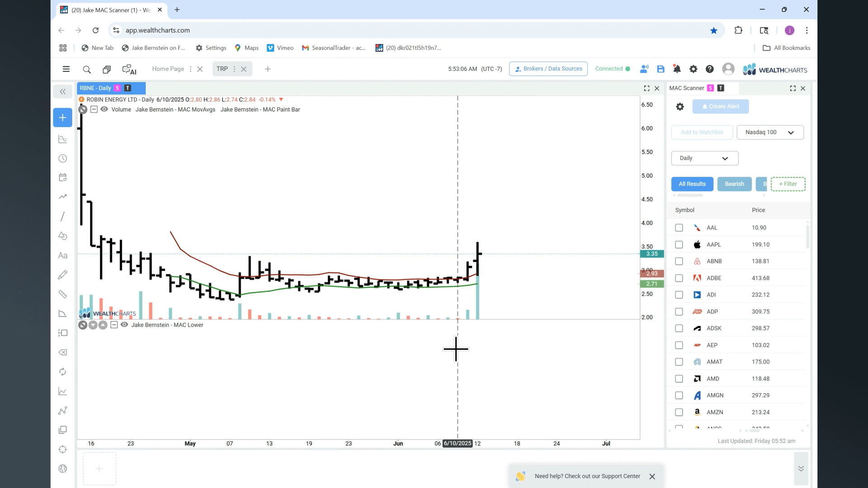Click the Add to Watchlist button

pyautogui.click(x=702, y=132)
